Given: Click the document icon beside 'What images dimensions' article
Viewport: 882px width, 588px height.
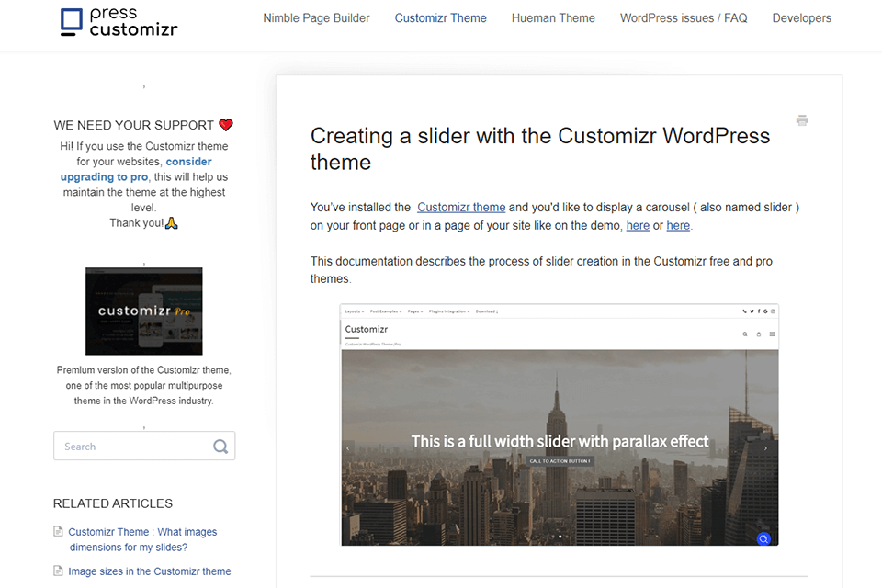Looking at the screenshot, I should (x=58, y=531).
